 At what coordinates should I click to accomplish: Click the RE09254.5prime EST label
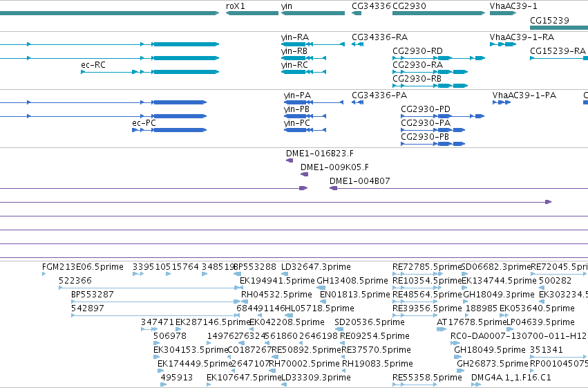coord(374,336)
